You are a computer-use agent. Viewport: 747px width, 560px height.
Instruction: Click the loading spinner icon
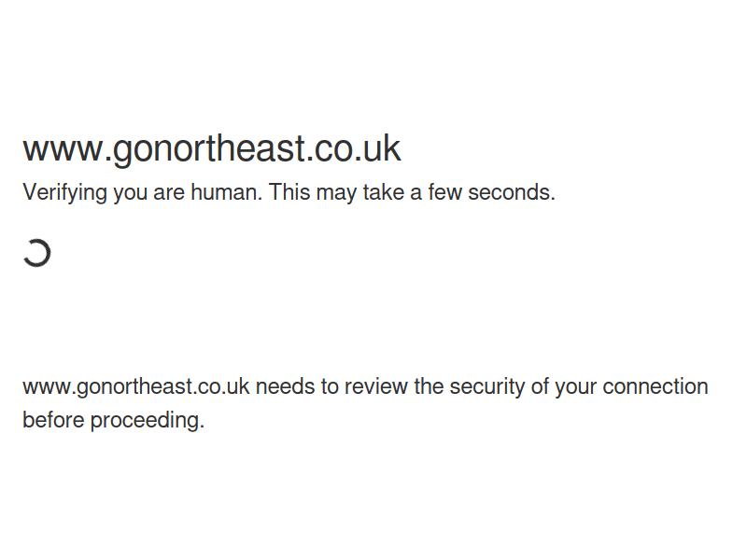36,253
